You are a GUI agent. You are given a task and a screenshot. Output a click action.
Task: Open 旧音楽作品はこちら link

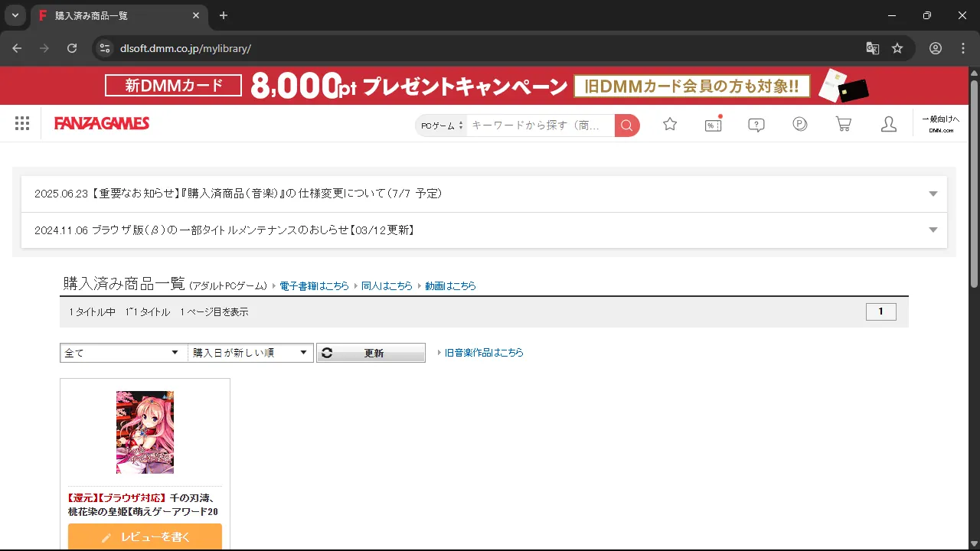[484, 353]
